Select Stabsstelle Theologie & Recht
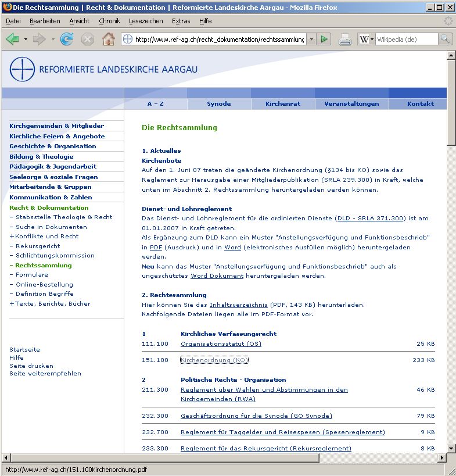Screen dimensions: 456x476 (x=64, y=217)
